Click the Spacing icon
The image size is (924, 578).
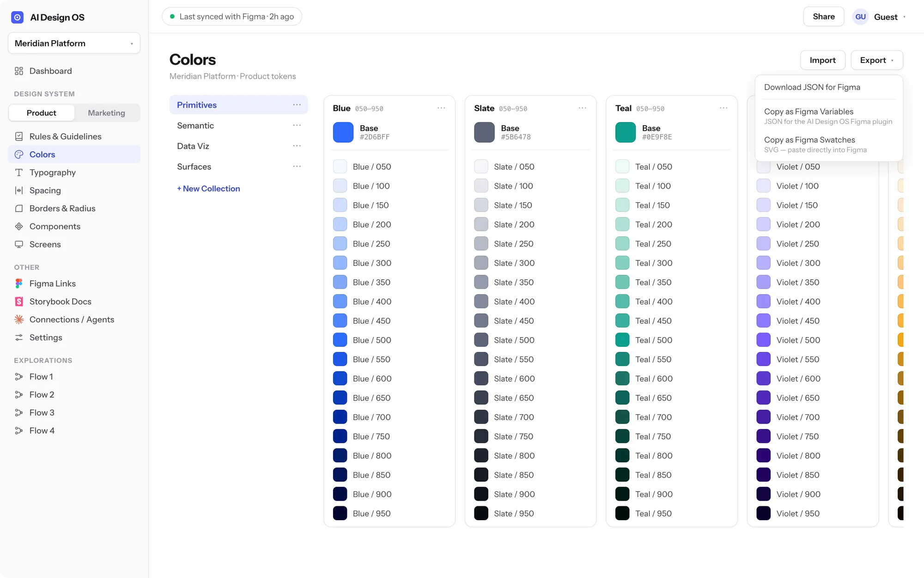pyautogui.click(x=19, y=191)
